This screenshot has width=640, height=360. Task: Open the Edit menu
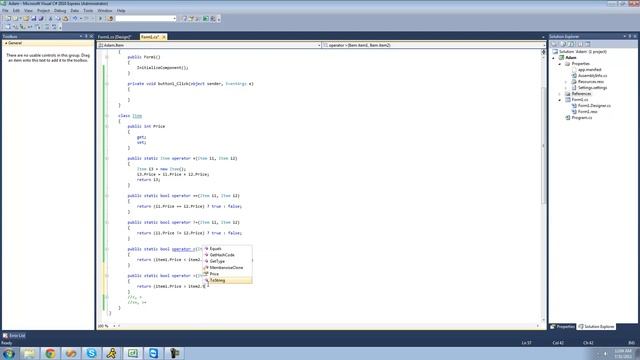(x=16, y=11)
